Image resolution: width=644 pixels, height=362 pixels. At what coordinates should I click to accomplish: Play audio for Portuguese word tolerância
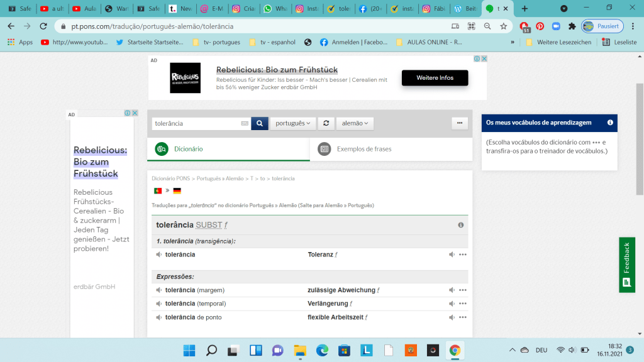[159, 255]
